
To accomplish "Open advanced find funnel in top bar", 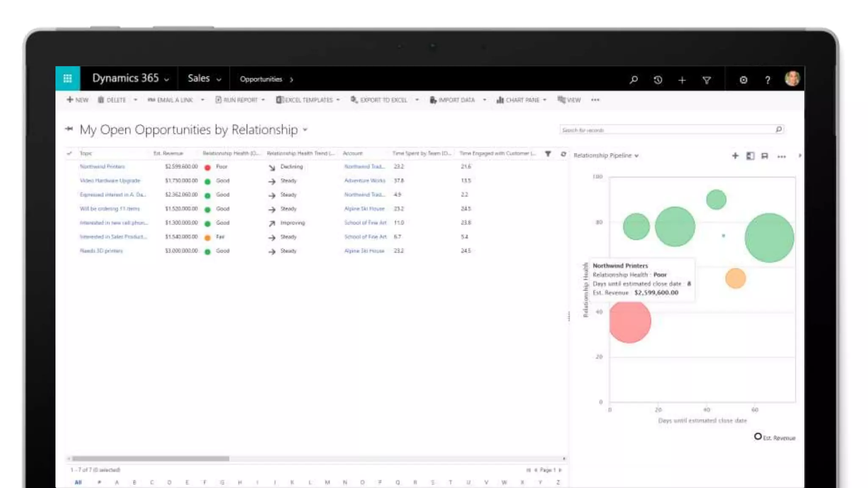I will [x=707, y=80].
